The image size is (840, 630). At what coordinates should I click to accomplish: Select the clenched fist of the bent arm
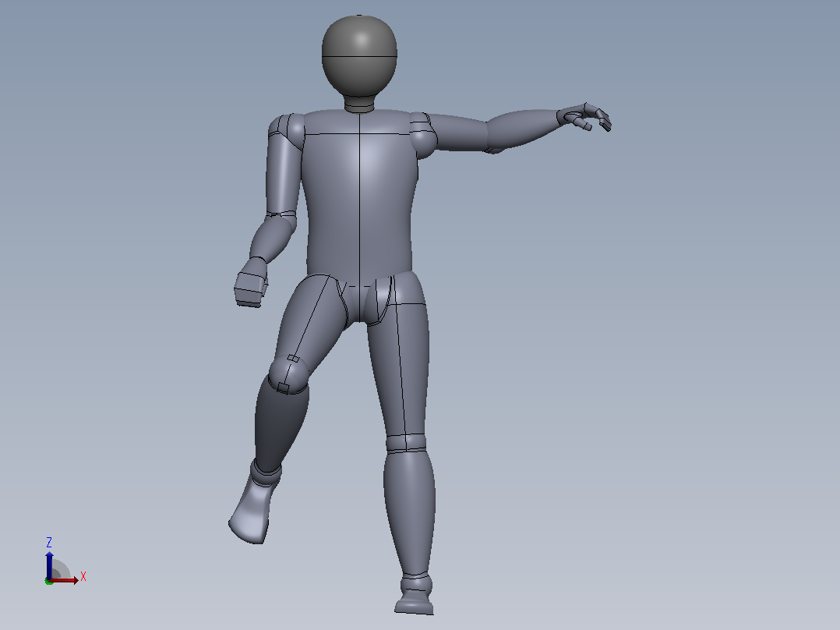(x=251, y=282)
